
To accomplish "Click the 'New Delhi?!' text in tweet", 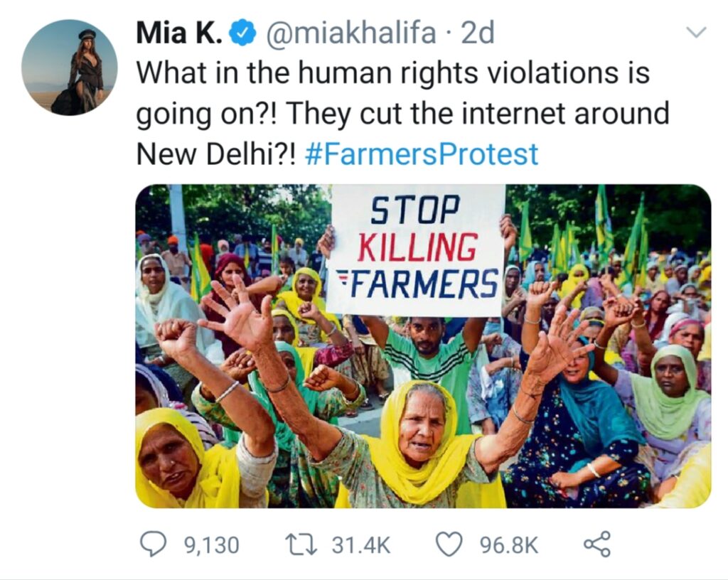I will [215, 154].
